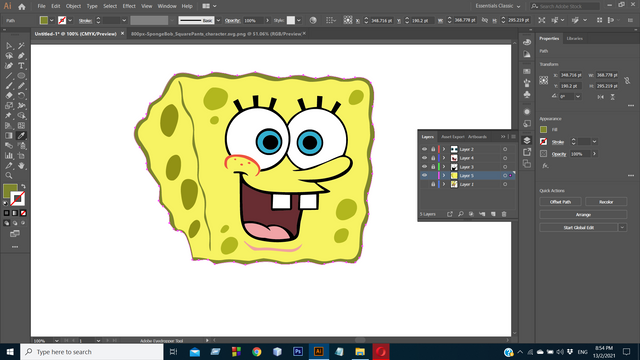Expand Layer 4 contents
The image size is (640, 360).
click(444, 158)
